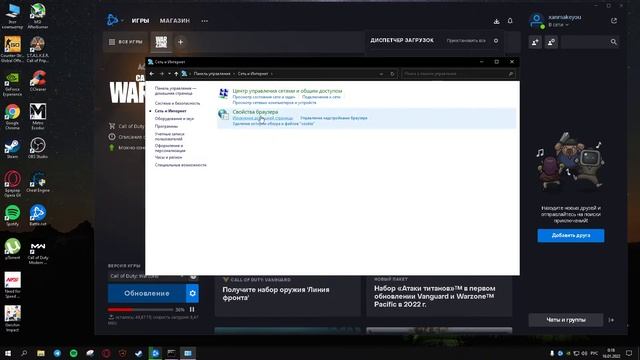
Task: Expand Control Panel address bar history dropdown
Action: coord(382,74)
